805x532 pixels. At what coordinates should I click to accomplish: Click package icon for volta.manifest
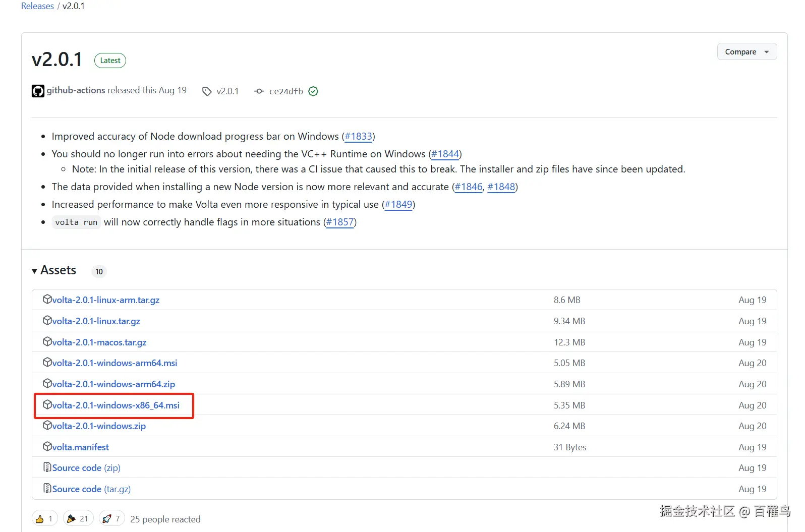pos(47,446)
